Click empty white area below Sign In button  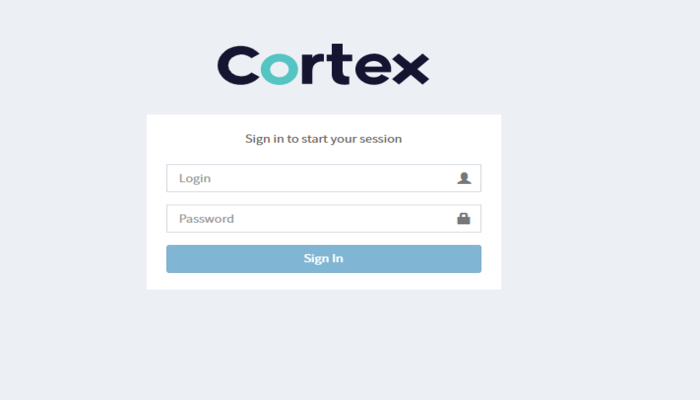[x=324, y=281]
